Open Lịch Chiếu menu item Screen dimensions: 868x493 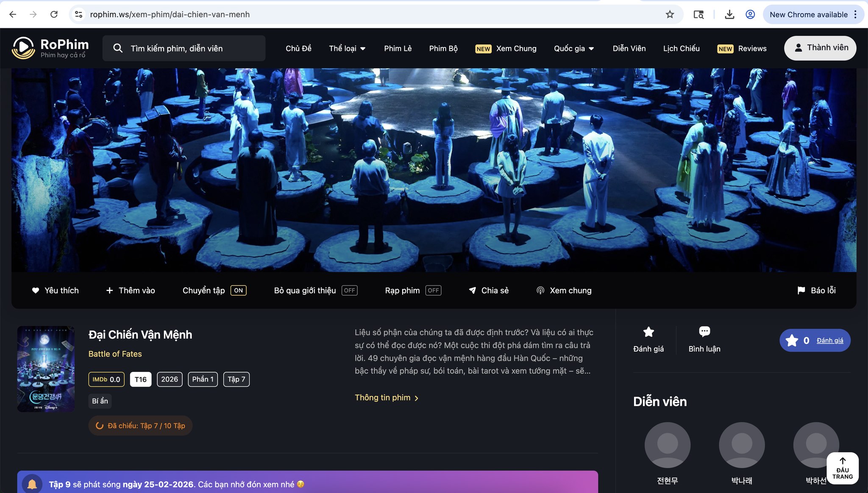(x=681, y=48)
